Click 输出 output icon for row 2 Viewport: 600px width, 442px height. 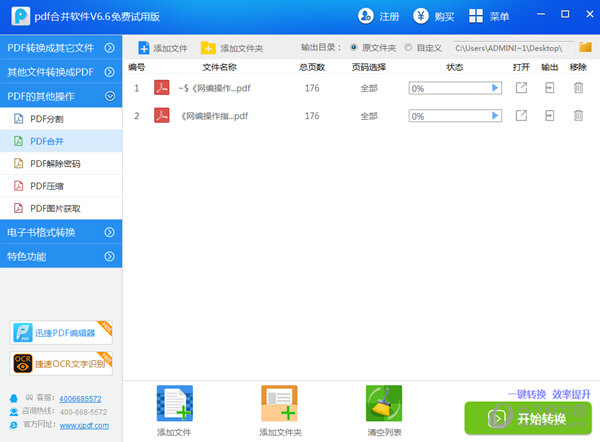[x=549, y=115]
